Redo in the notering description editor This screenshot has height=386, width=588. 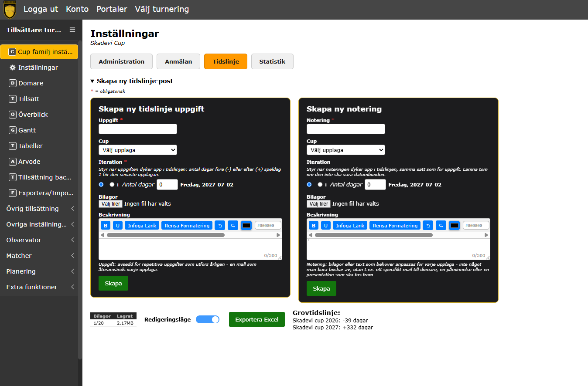point(441,225)
